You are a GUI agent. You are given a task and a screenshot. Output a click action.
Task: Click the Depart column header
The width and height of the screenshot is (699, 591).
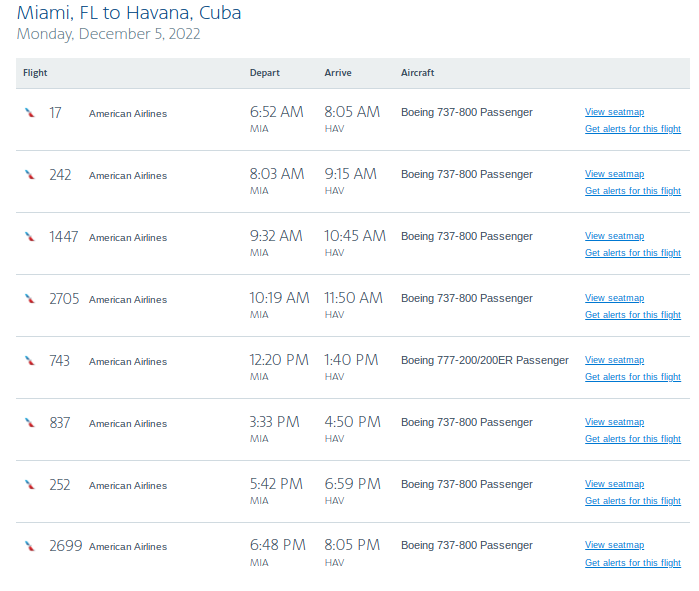pyautogui.click(x=264, y=73)
